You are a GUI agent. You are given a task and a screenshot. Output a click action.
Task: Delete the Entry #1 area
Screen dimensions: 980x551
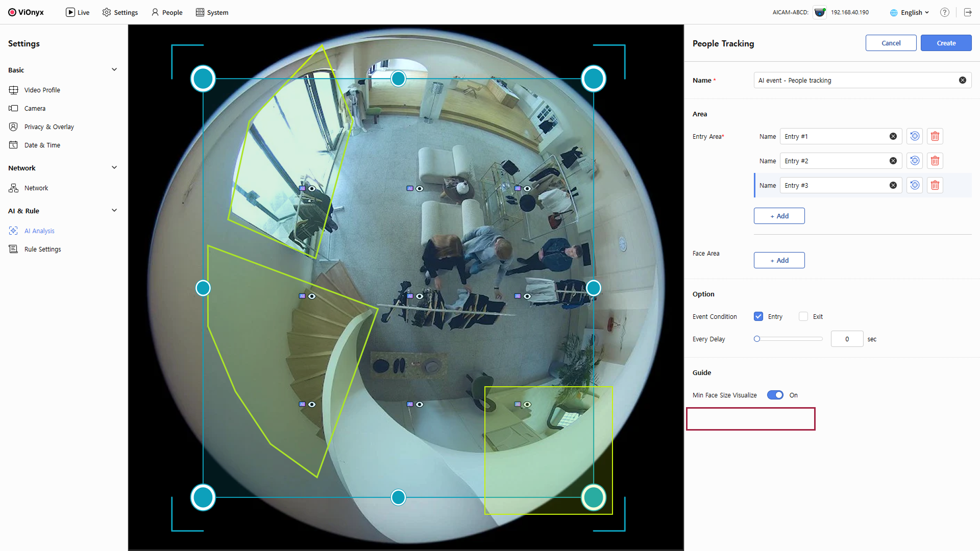point(935,136)
